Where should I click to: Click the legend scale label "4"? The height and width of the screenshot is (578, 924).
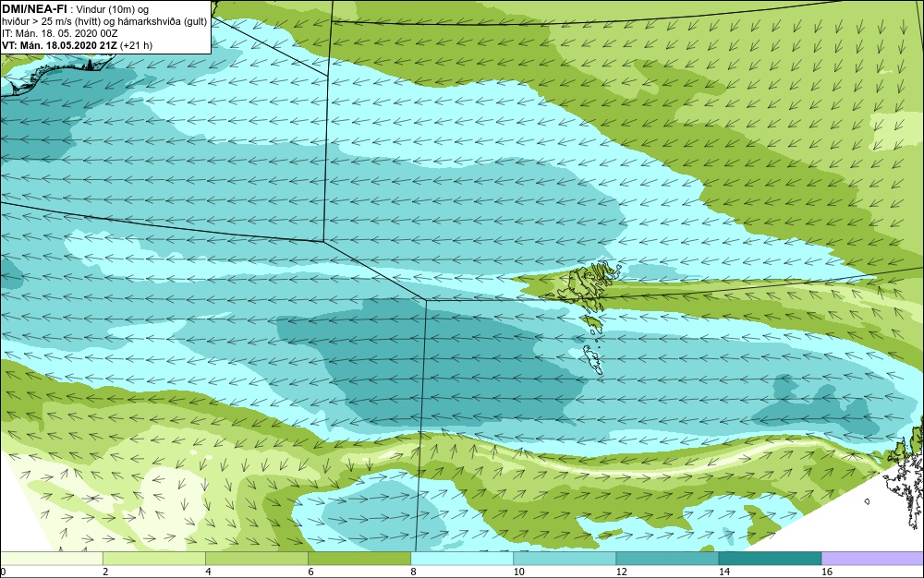(208, 572)
